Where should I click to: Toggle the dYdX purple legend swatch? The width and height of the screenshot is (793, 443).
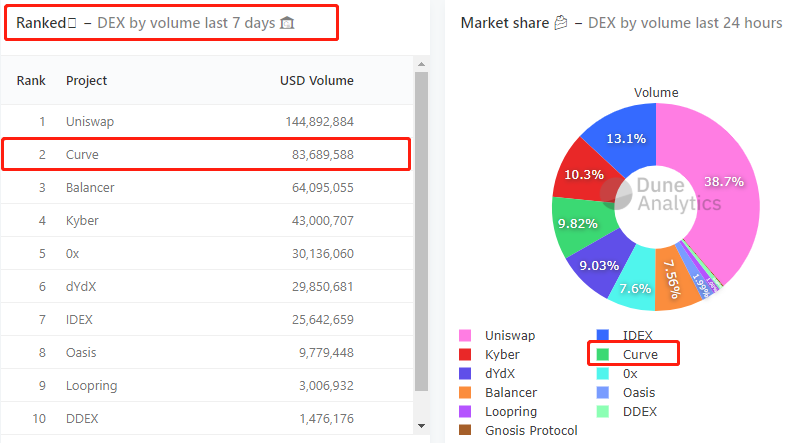465,373
